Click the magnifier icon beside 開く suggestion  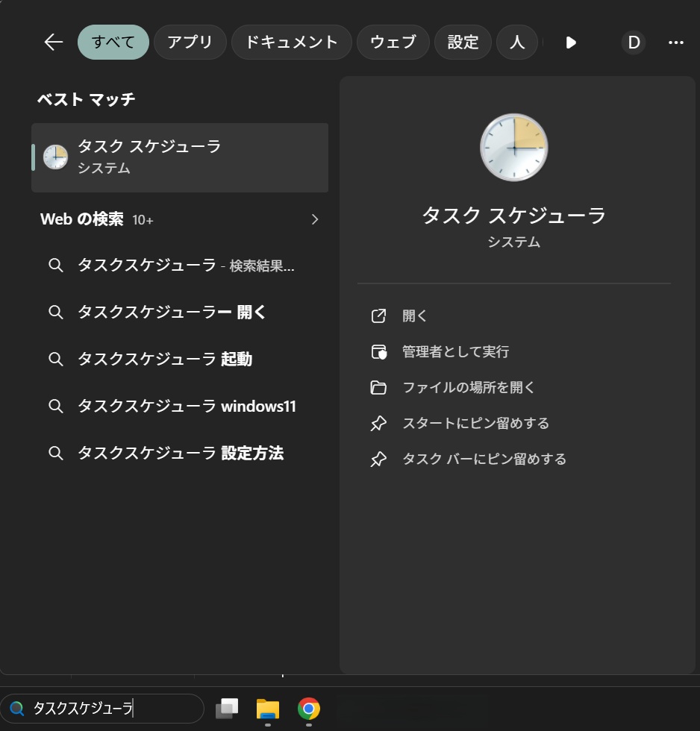[x=56, y=312]
